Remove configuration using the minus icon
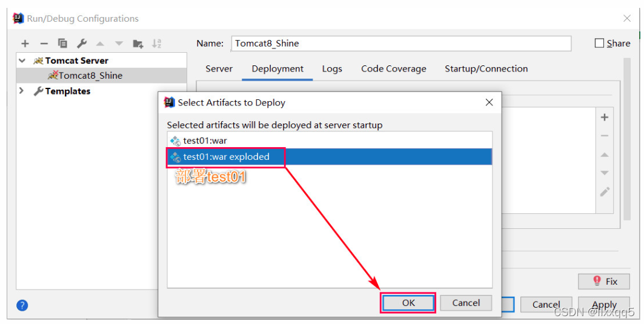The image size is (644, 324). 44,43
